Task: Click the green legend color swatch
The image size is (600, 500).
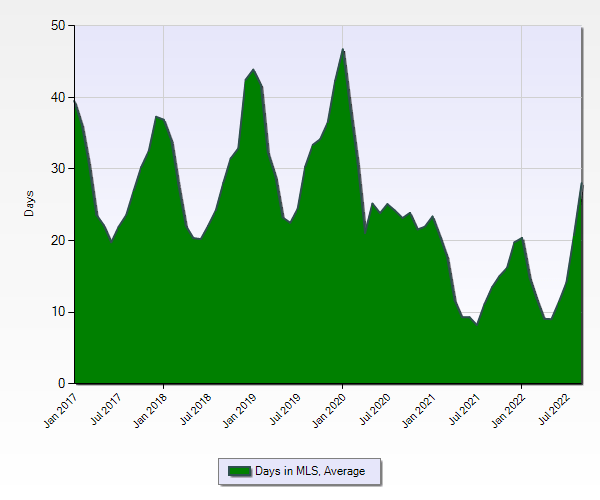Action: coord(239,471)
